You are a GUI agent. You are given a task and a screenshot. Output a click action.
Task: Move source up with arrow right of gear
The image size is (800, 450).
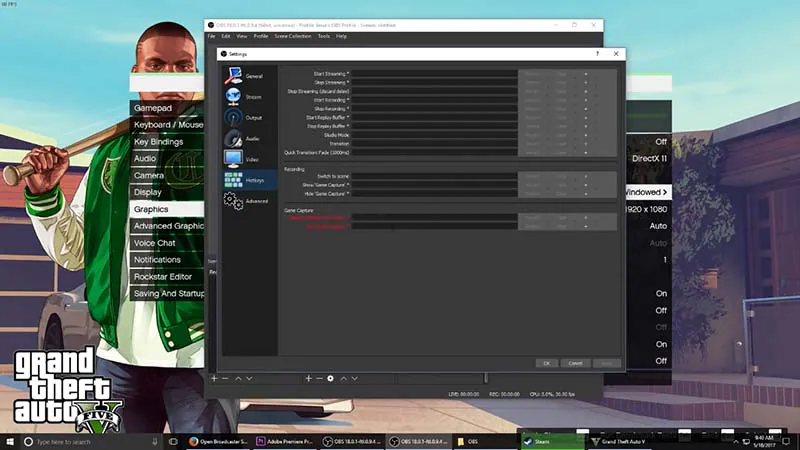pos(343,379)
